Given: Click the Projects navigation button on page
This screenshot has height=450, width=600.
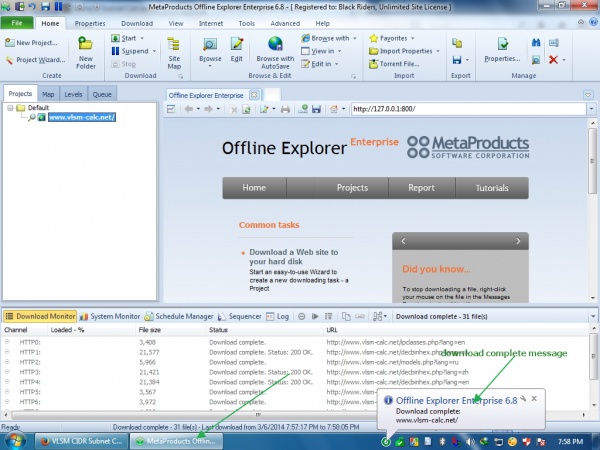Looking at the screenshot, I should (x=351, y=187).
